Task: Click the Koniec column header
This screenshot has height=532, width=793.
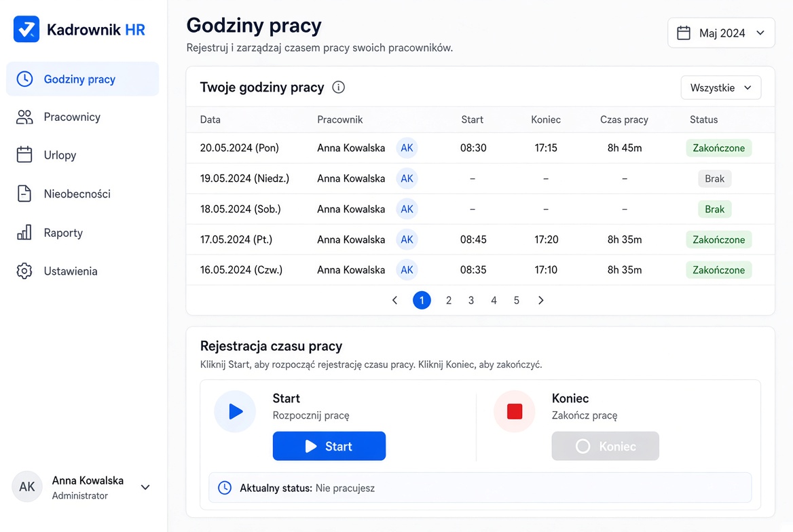Action: (546, 119)
